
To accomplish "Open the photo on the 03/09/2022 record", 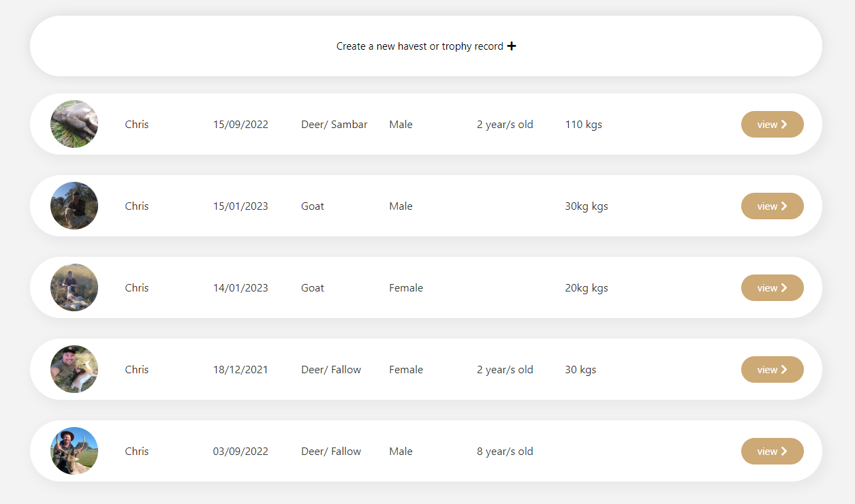I will (74, 451).
